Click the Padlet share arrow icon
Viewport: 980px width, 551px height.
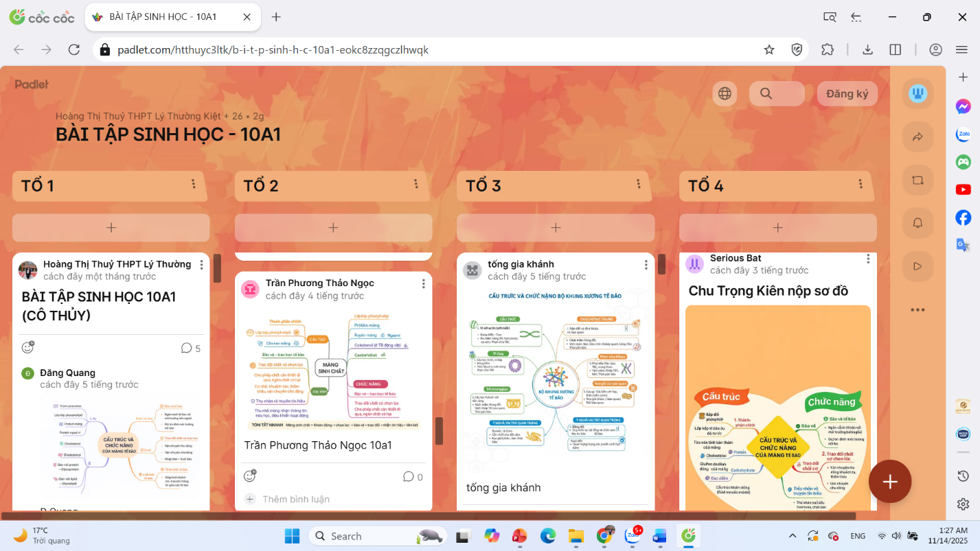click(x=918, y=137)
